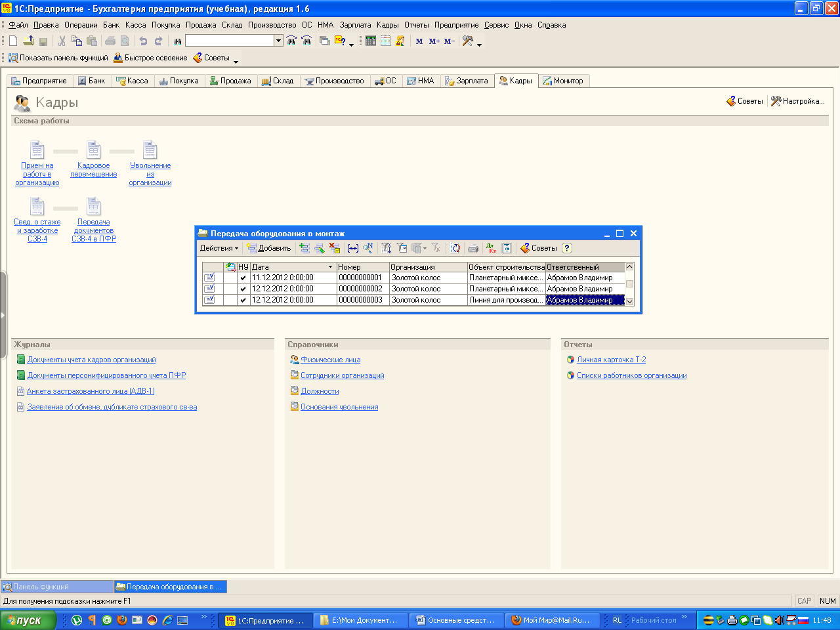Open Сотрудники организаций link

click(343, 375)
